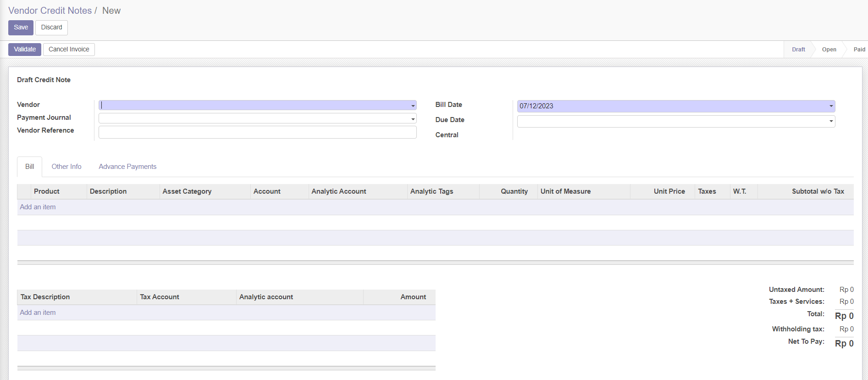Click the Taxes + Services value
Screen dimensions: 868x380
(x=846, y=302)
